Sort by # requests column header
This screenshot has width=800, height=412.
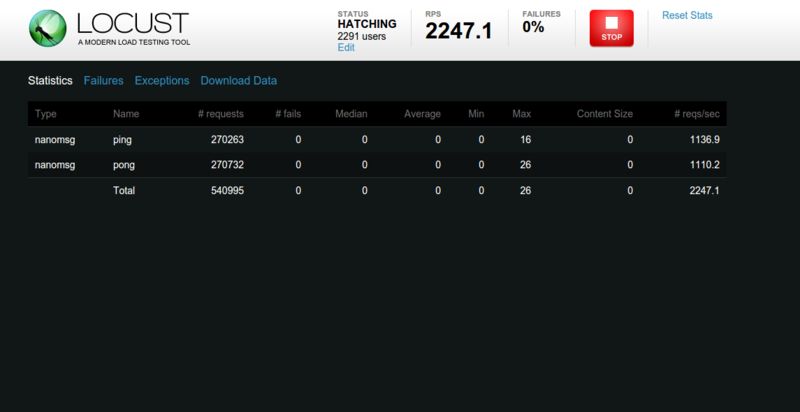pyautogui.click(x=221, y=114)
